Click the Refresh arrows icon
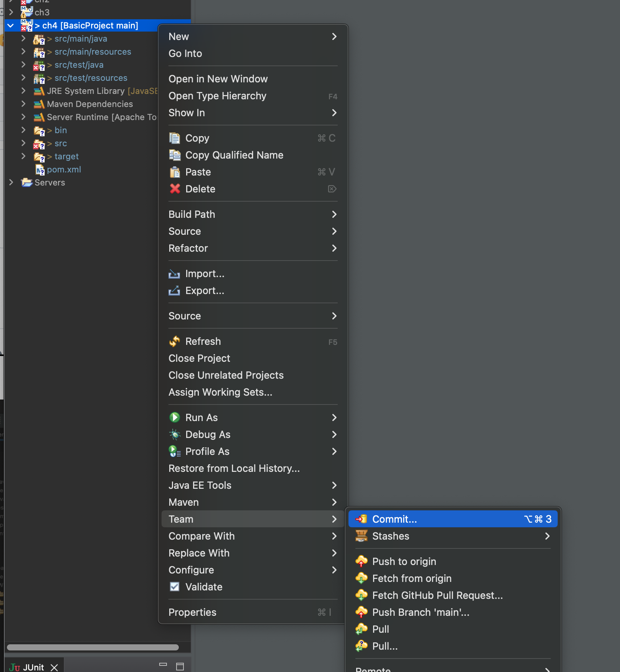The width and height of the screenshot is (620, 672). click(175, 341)
